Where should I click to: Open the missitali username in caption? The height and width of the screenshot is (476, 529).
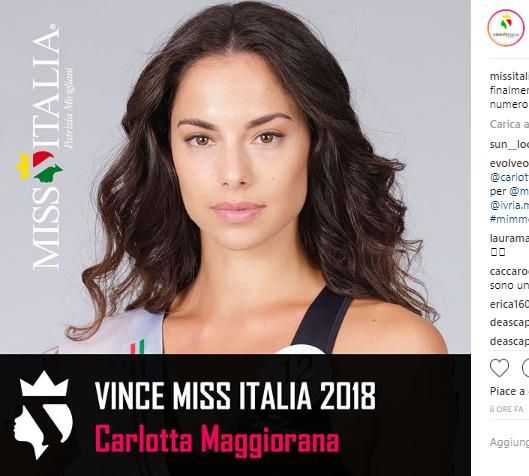pyautogui.click(x=509, y=77)
